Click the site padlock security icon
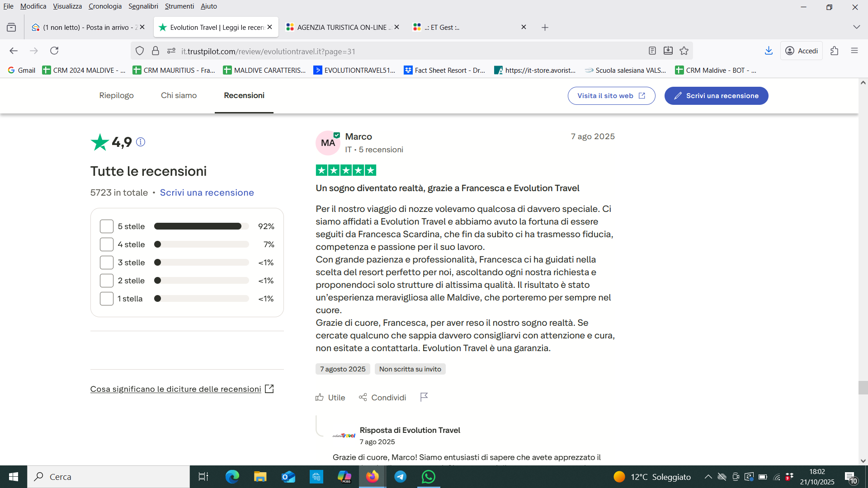The image size is (868, 488). (156, 51)
